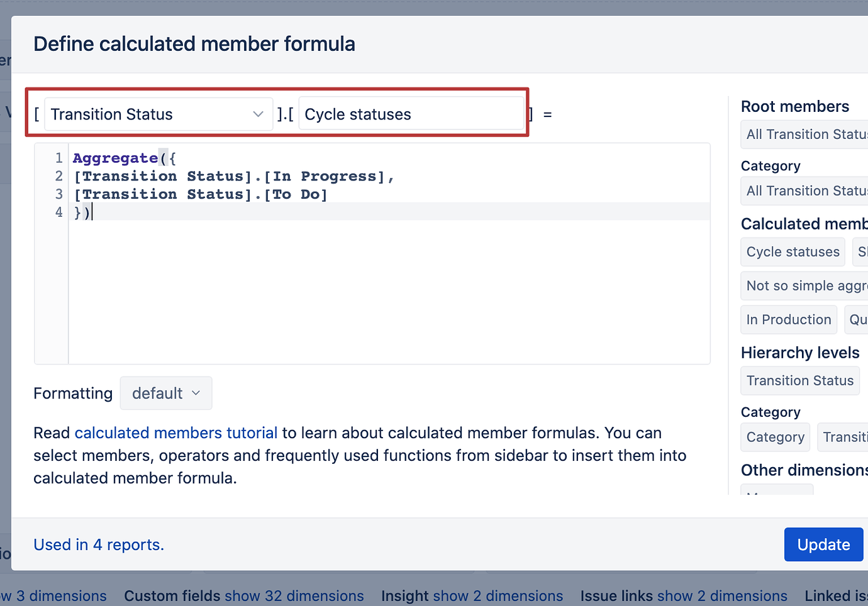
Task: Select "All Transition Statuses" under Category
Action: (805, 190)
